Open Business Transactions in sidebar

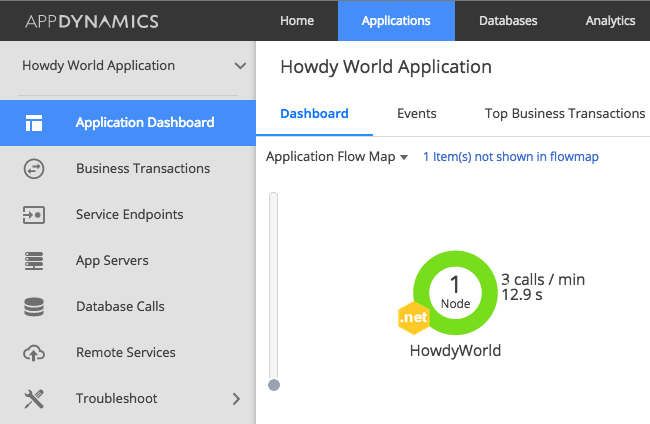click(128, 169)
